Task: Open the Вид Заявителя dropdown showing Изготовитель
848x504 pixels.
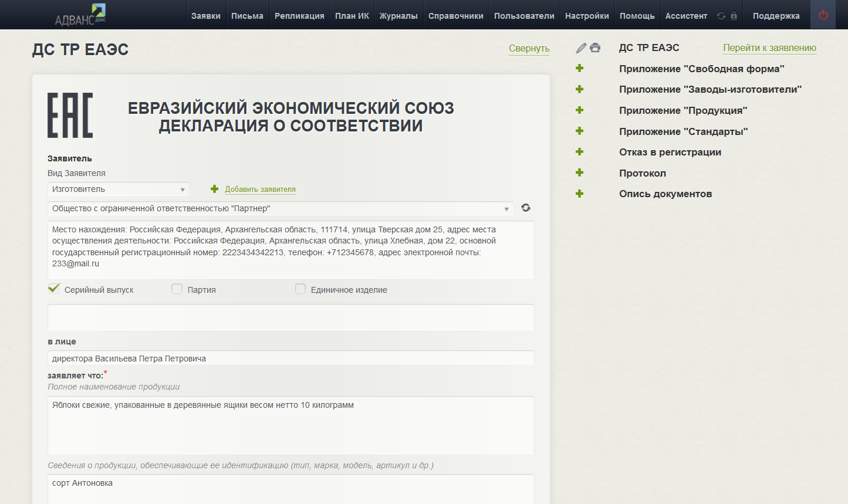Action: point(119,189)
